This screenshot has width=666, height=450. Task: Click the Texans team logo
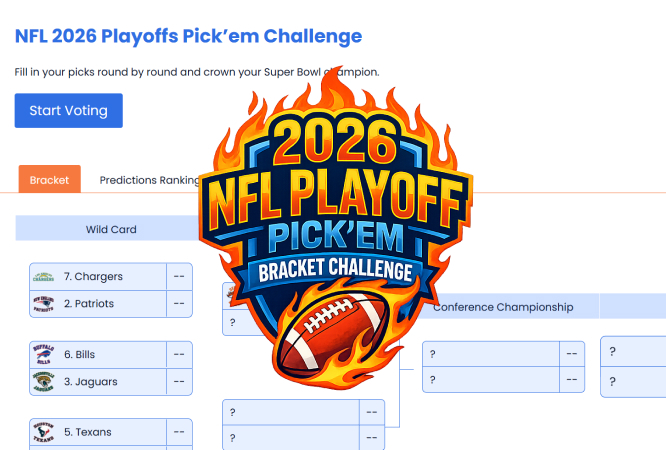tap(44, 432)
